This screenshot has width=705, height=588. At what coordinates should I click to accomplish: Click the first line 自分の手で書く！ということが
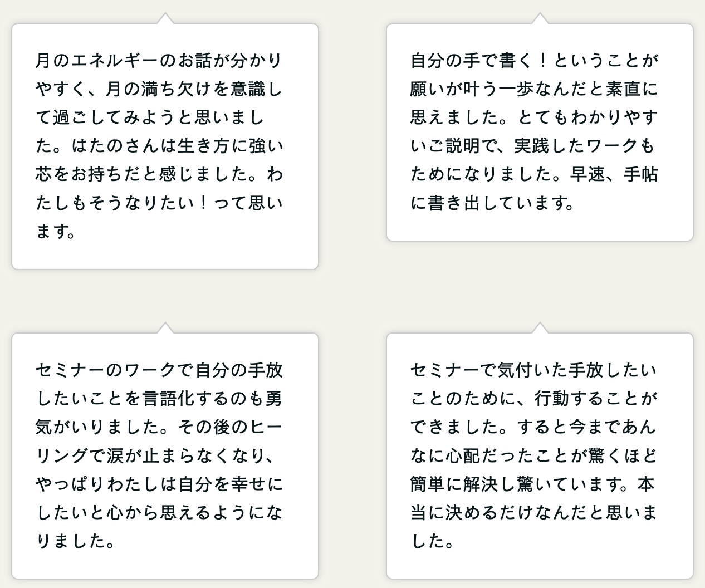[x=534, y=60]
